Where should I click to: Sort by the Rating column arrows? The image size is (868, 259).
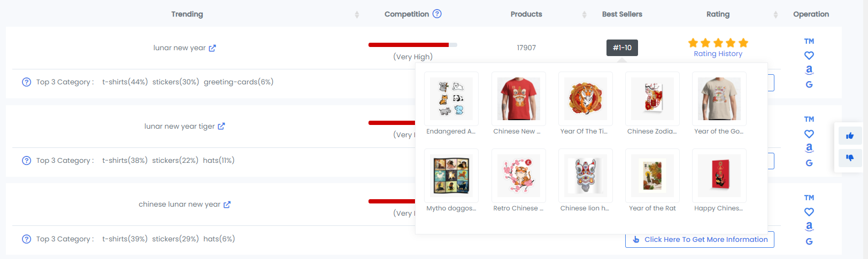tap(775, 14)
